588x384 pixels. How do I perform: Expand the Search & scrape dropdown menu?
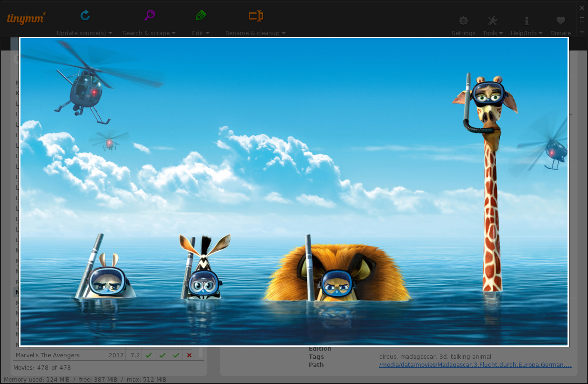[x=173, y=33]
